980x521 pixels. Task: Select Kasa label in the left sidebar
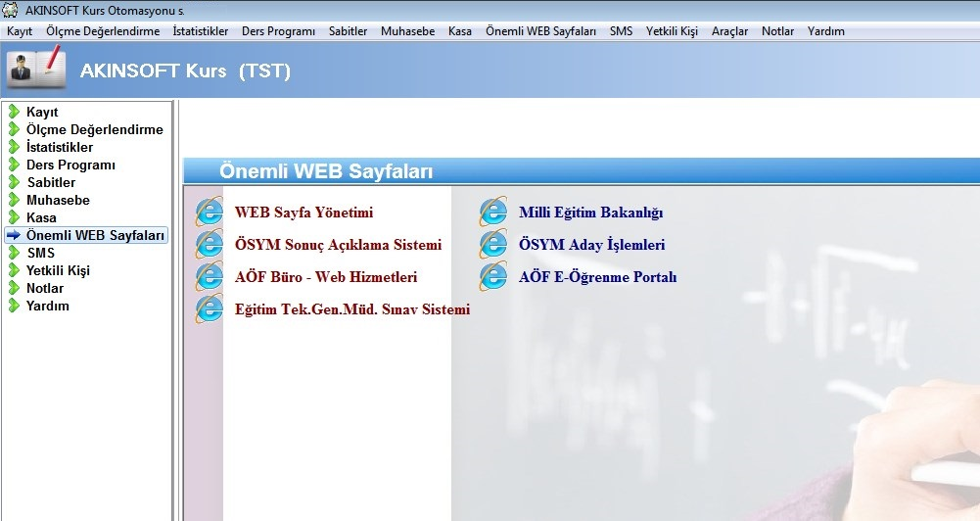41,217
